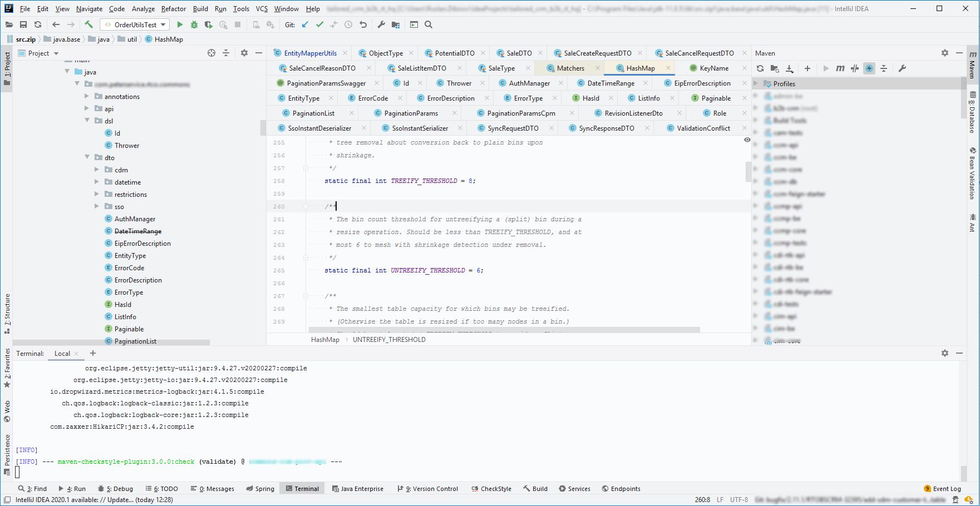Open the 6: TODO tool window
The width and height of the screenshot is (980, 506).
(x=162, y=489)
